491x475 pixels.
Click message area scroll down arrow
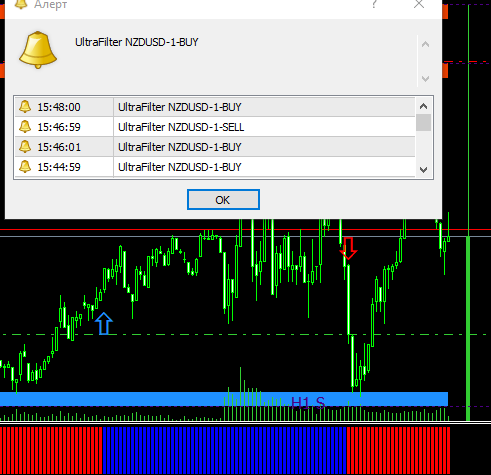tap(425, 79)
